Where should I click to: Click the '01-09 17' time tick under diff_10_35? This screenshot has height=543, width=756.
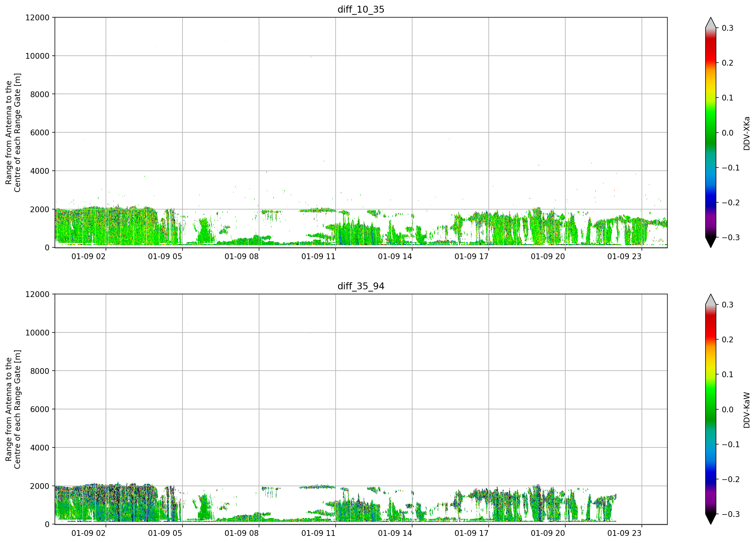tap(471, 256)
